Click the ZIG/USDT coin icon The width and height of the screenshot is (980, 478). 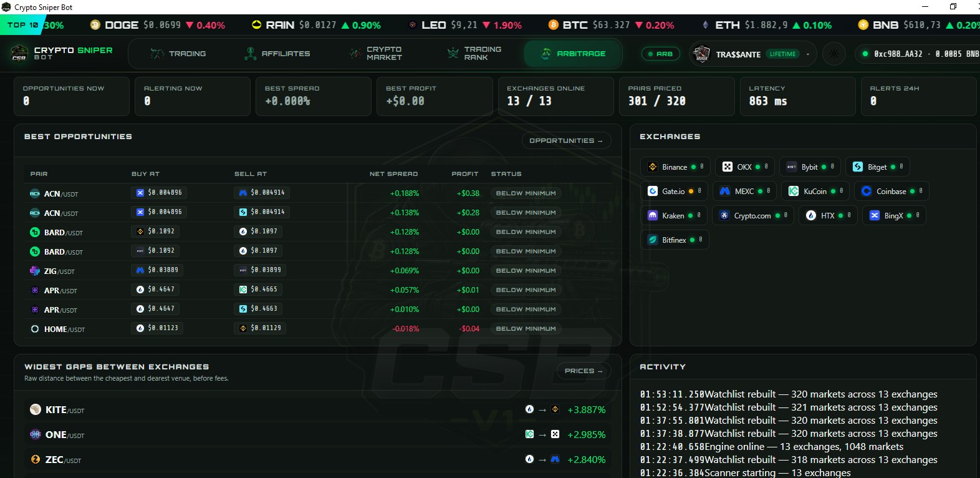[35, 271]
